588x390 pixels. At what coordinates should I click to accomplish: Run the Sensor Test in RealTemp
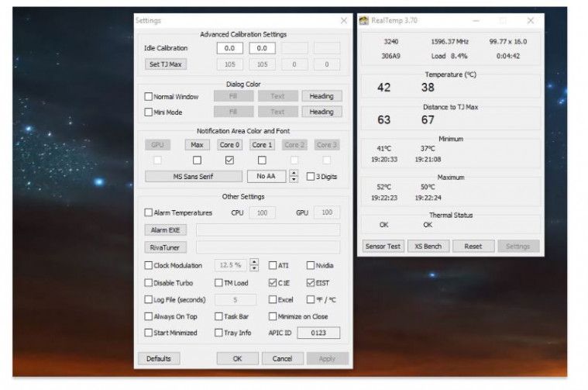383,247
